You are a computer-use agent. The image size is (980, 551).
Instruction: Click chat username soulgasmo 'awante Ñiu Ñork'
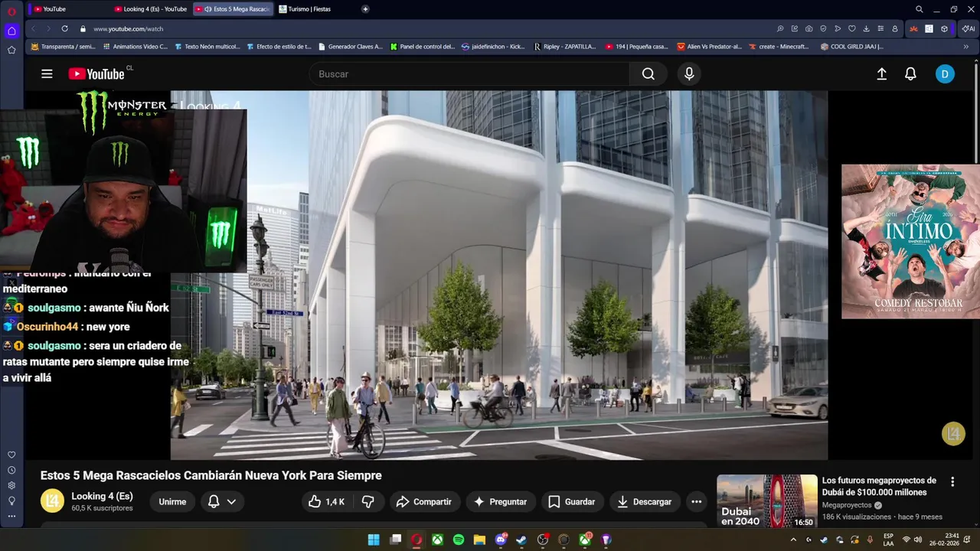coord(56,308)
